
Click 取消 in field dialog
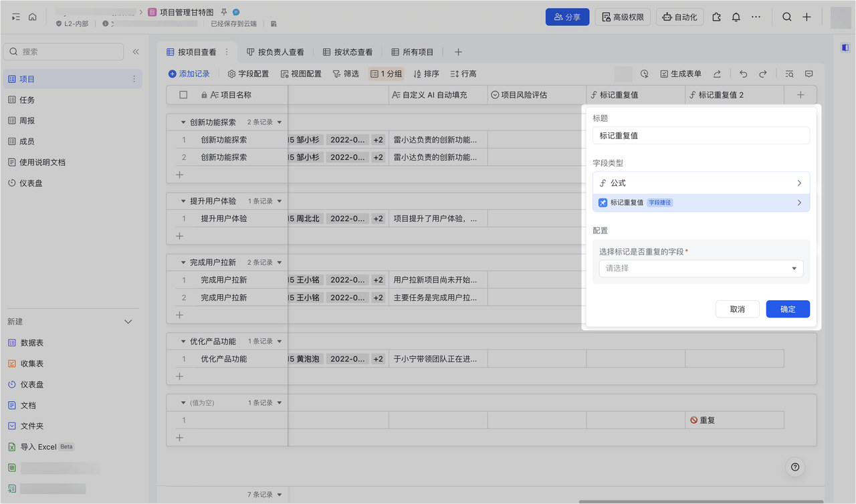coord(738,309)
